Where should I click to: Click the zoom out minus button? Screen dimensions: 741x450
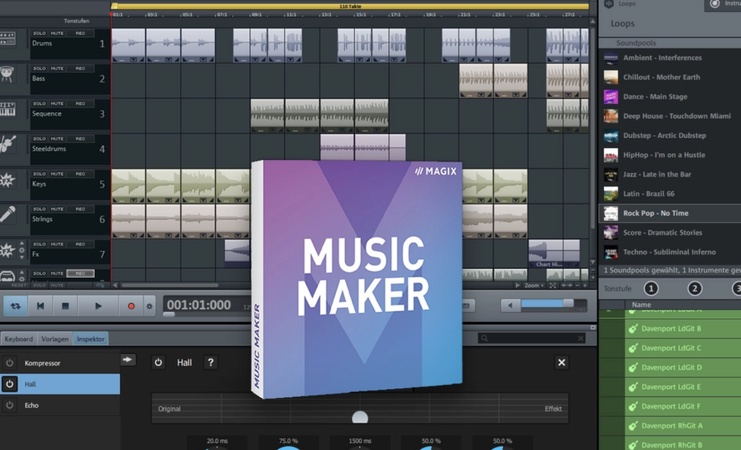(577, 286)
